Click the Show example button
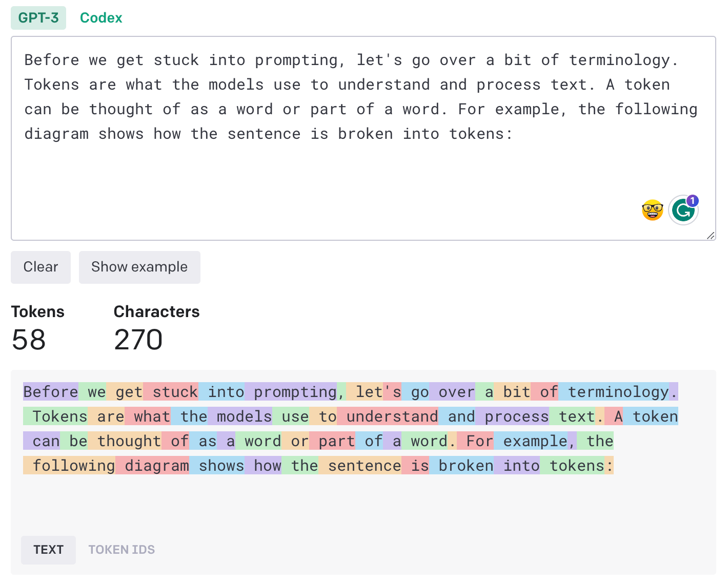This screenshot has height=585, width=728. pyautogui.click(x=139, y=267)
